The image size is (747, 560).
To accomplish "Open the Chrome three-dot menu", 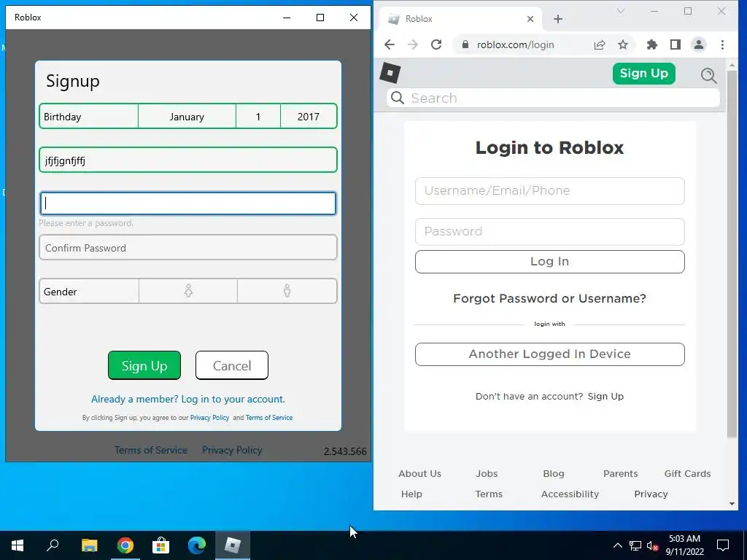I will (x=722, y=44).
